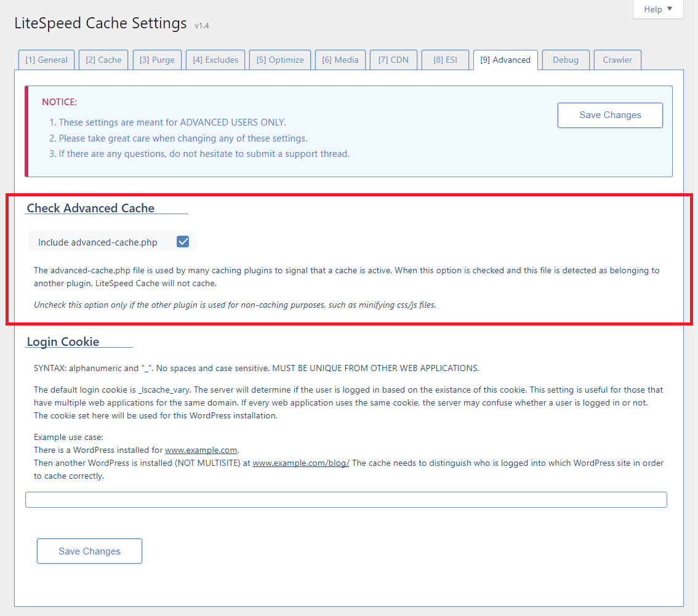The height and width of the screenshot is (616, 698).
Task: Click Save Changes in the notice box
Action: (610, 115)
